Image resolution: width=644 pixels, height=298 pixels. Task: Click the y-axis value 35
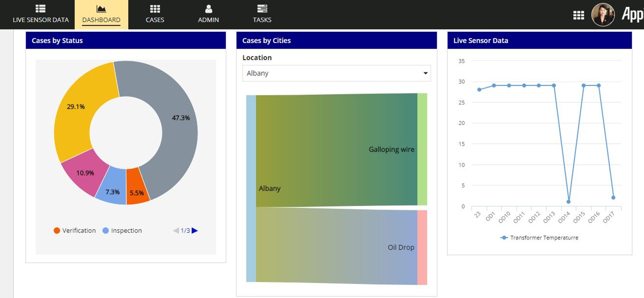(462, 61)
